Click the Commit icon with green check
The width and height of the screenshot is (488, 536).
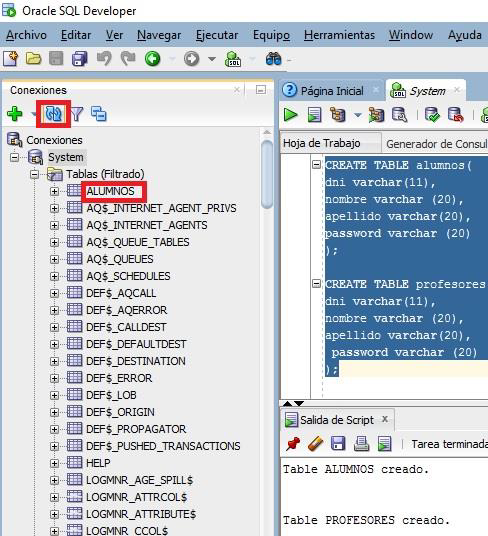432,115
